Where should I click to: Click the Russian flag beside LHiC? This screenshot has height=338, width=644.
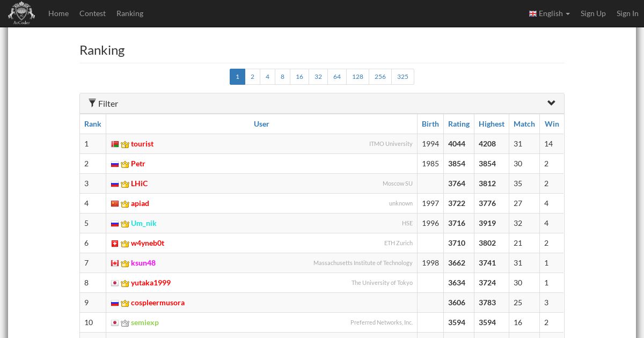115,184
